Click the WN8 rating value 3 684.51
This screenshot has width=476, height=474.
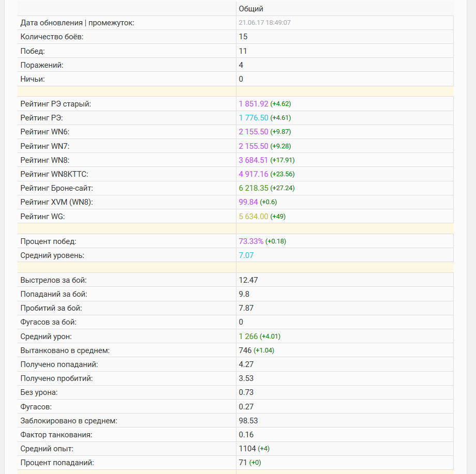(x=254, y=160)
